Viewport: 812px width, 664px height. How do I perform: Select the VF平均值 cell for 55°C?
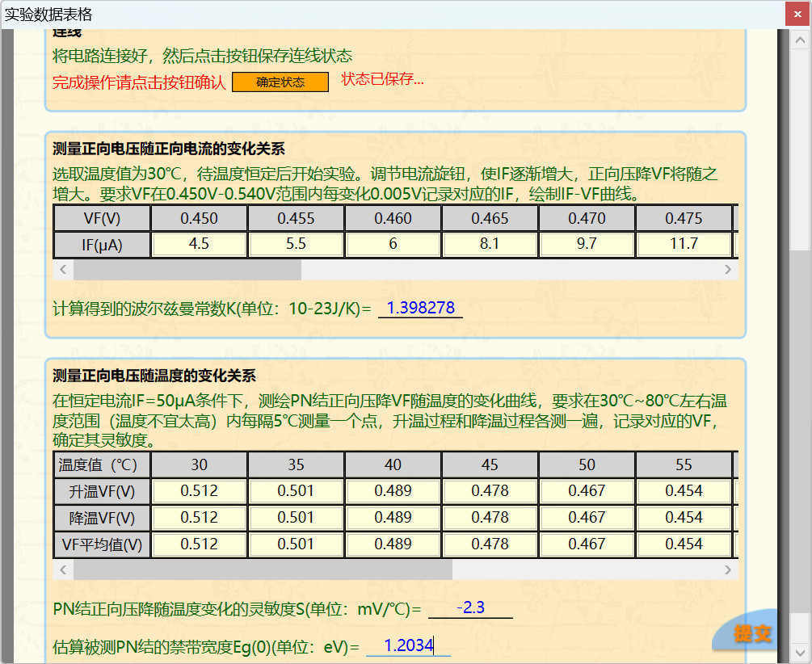684,544
